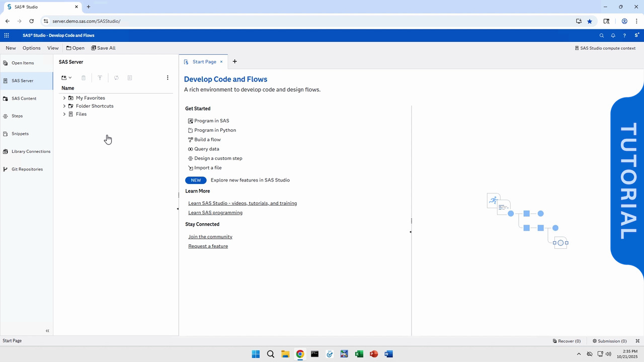Click the Learn SAS programming link
Image resolution: width=644 pixels, height=362 pixels.
tap(215, 213)
